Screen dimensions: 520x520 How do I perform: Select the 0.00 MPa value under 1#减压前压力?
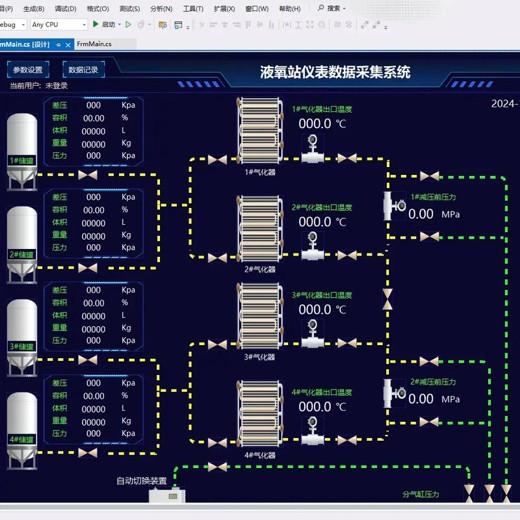point(434,214)
